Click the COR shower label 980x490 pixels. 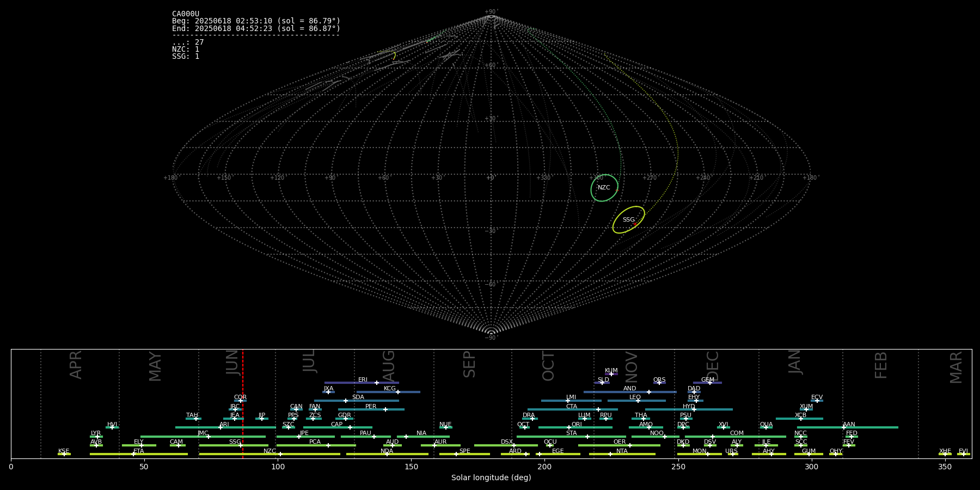coord(240,397)
